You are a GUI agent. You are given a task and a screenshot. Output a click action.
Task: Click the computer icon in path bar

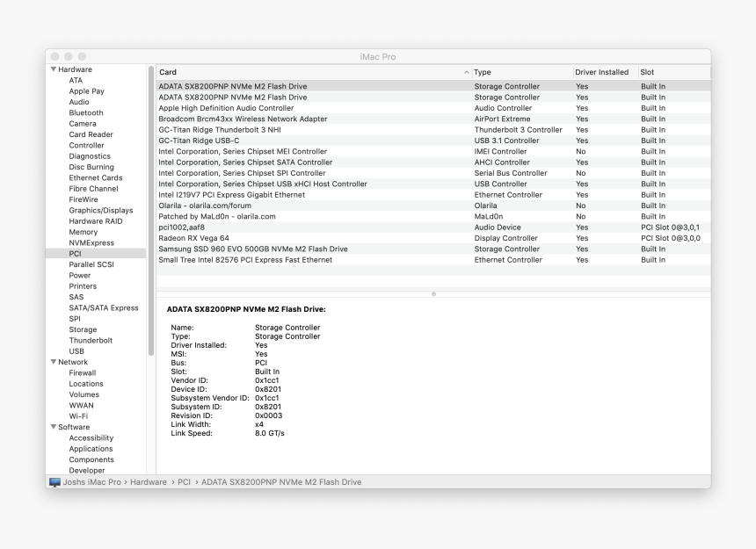coord(55,482)
